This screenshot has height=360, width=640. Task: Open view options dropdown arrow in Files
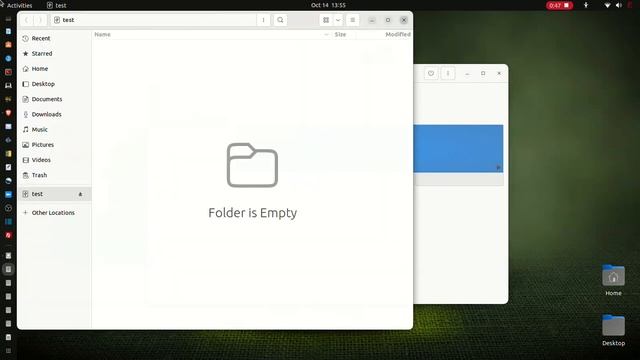tap(338, 20)
